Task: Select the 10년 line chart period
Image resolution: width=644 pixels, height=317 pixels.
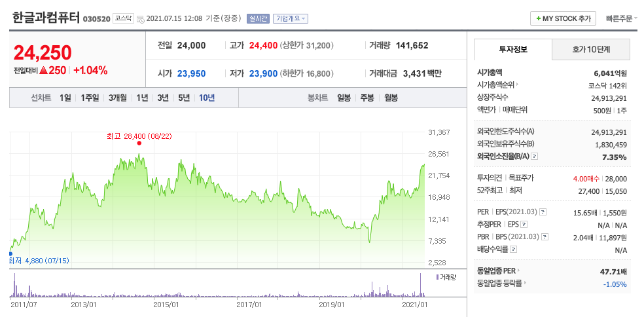Action: click(x=207, y=98)
